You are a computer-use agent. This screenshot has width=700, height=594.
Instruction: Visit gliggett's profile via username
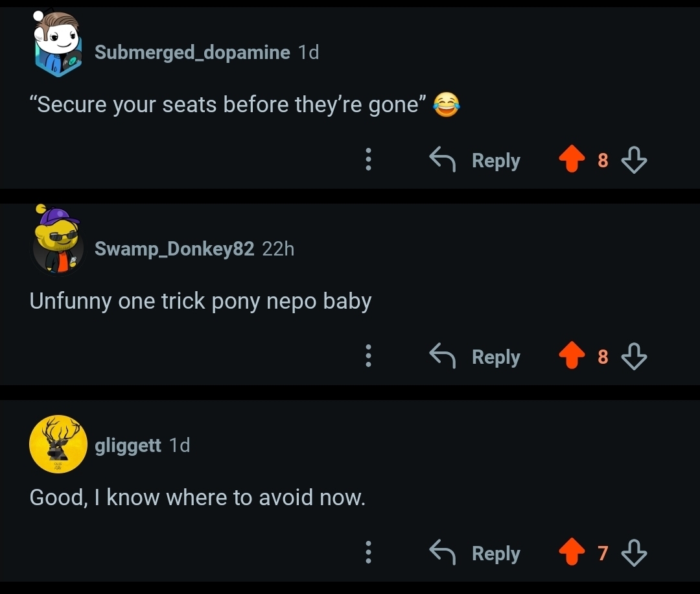[x=128, y=445]
